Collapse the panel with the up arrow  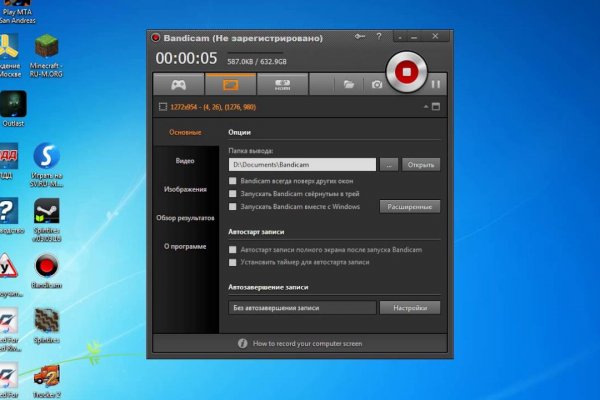click(424, 107)
